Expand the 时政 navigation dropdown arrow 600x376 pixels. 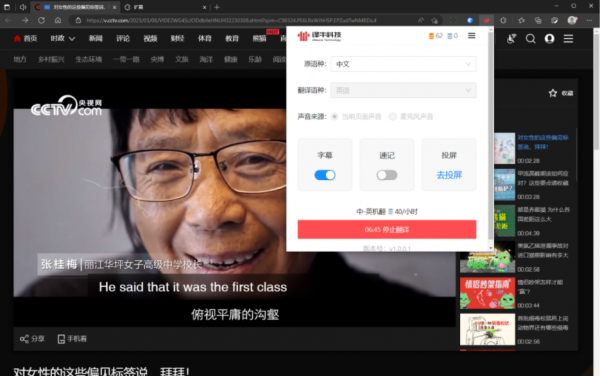click(x=72, y=39)
